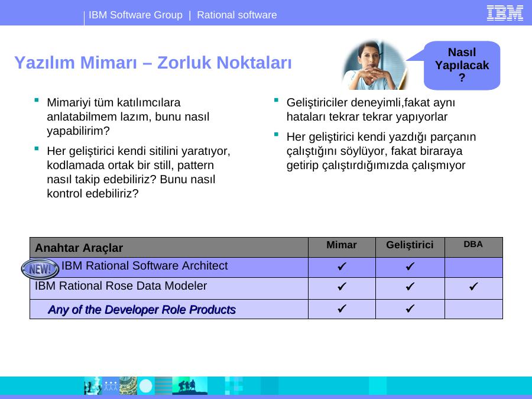Select the "IBM Software Group" header text
532x399 pixels.
135,15
